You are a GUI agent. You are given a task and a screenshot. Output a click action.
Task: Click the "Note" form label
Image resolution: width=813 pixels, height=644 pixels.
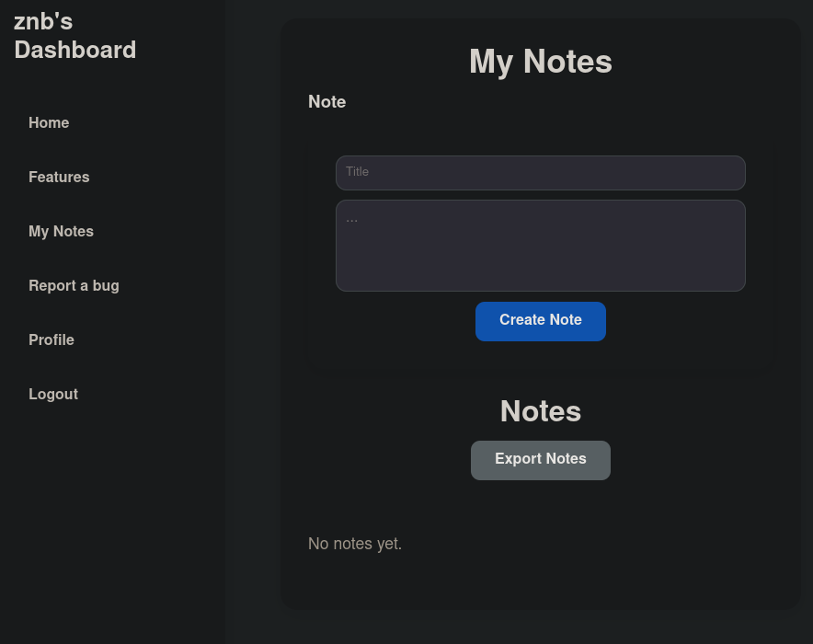click(x=327, y=101)
